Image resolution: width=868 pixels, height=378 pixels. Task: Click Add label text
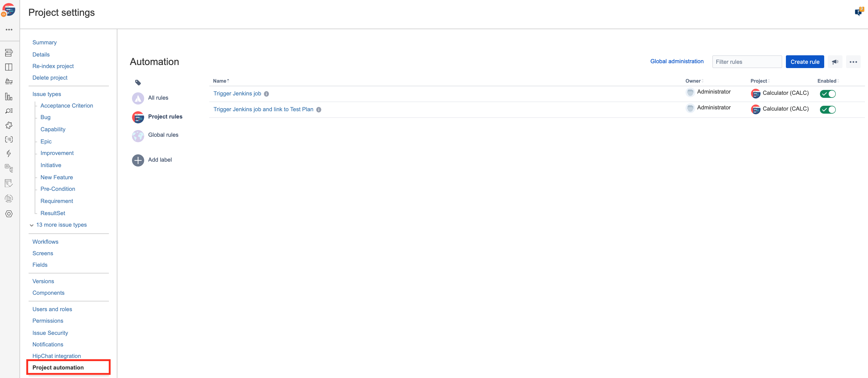coord(160,160)
